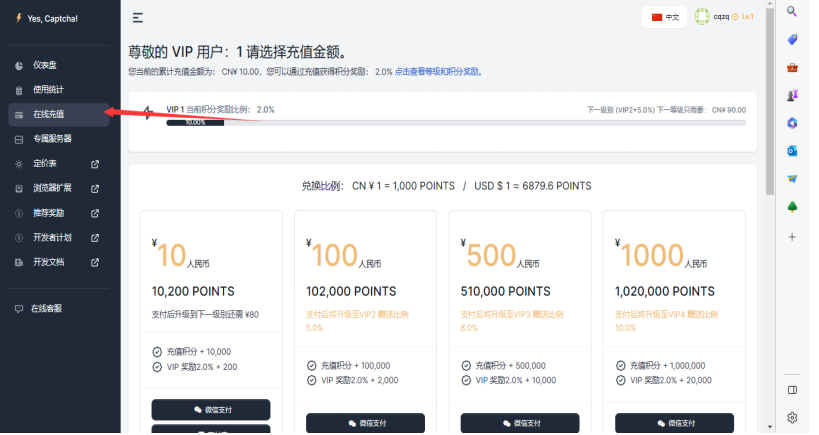Open browser sidebar shopping tag icon
The width and height of the screenshot is (819, 435).
coord(792,40)
